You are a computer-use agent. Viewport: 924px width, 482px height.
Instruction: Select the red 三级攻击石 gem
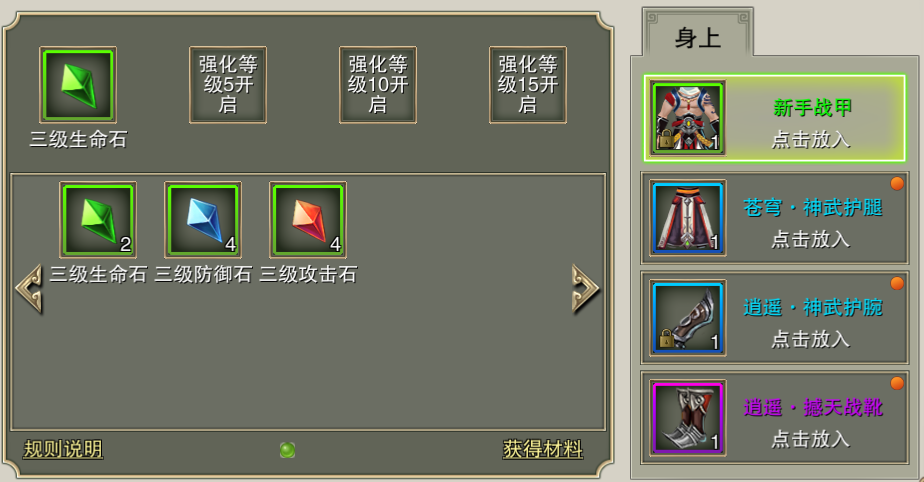308,220
